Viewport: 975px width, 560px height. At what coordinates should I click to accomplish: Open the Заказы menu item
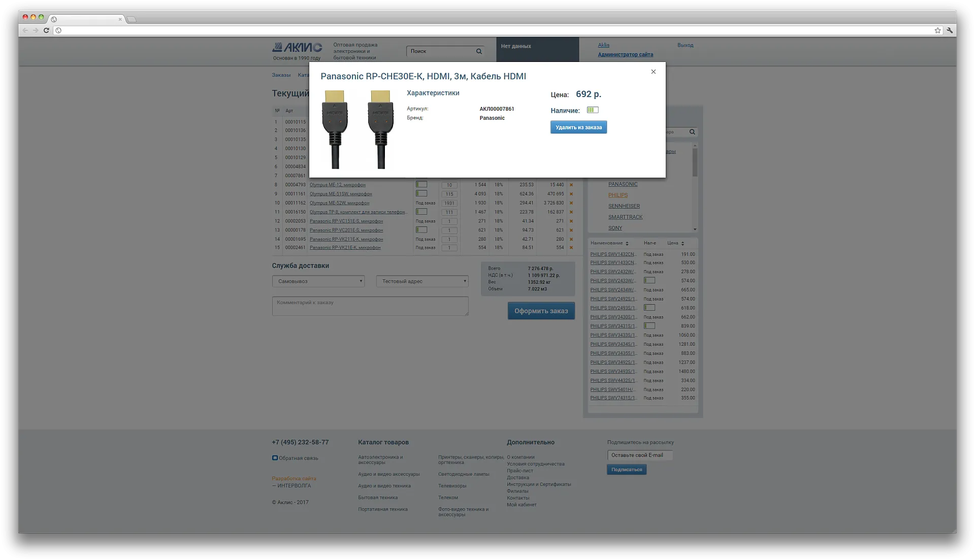point(281,75)
